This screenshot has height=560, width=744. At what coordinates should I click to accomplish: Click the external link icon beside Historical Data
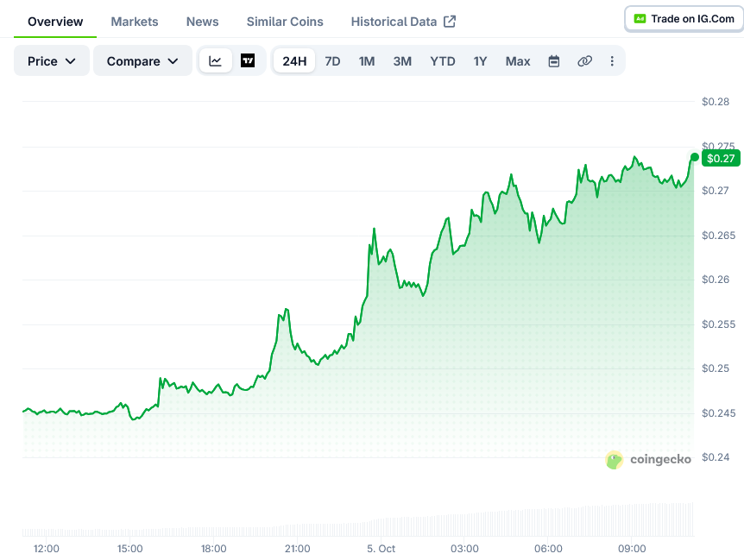point(450,22)
